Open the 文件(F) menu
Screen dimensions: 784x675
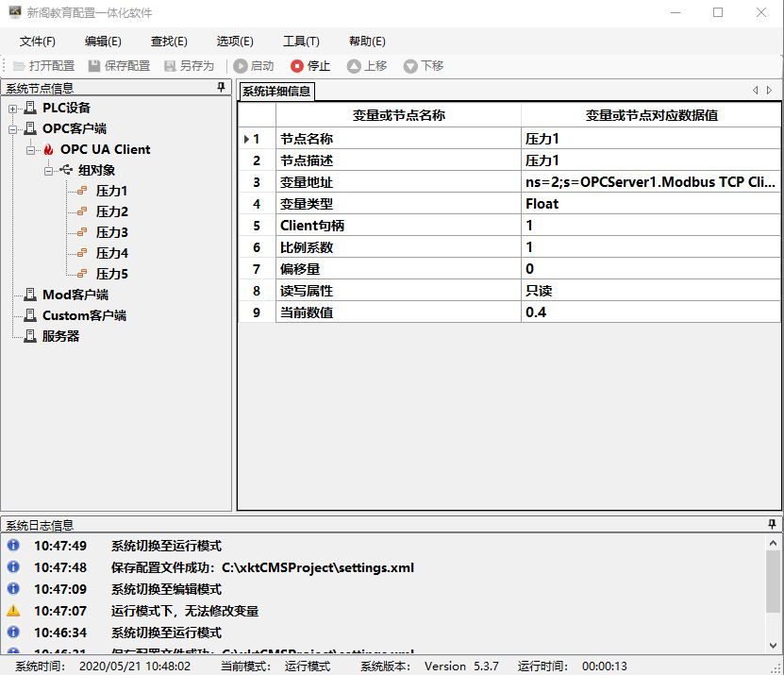[x=38, y=42]
